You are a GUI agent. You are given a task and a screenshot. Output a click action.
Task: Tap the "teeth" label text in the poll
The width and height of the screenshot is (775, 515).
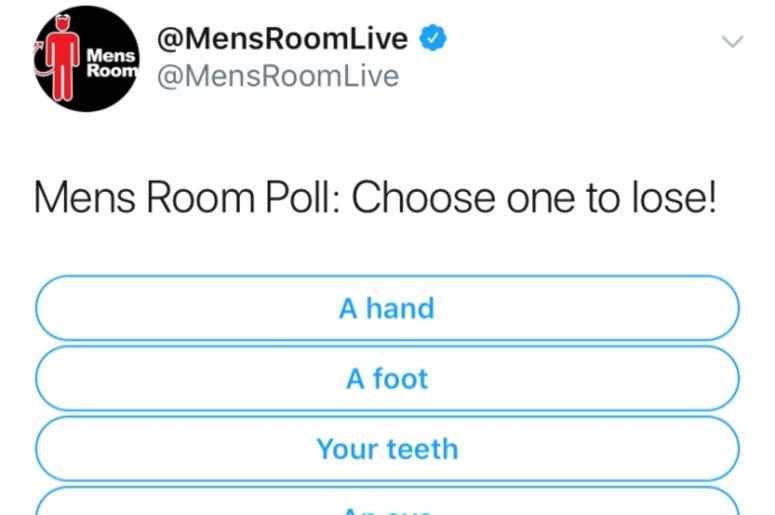click(x=423, y=449)
